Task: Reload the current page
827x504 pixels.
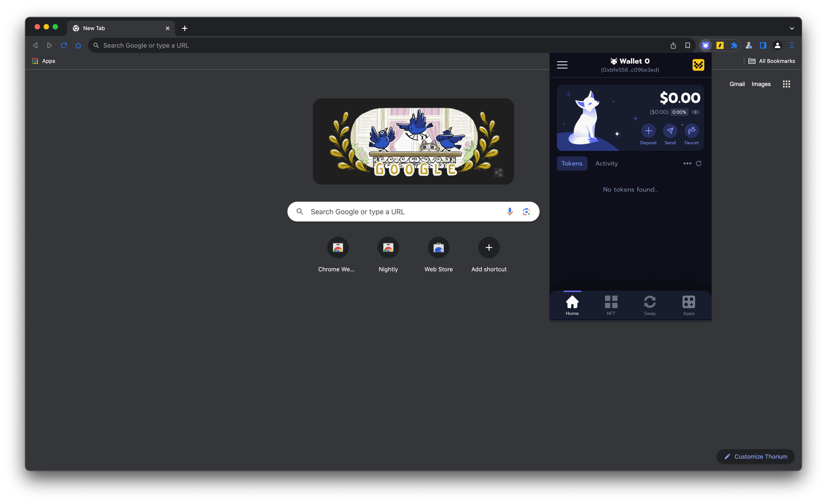Action: [x=64, y=45]
